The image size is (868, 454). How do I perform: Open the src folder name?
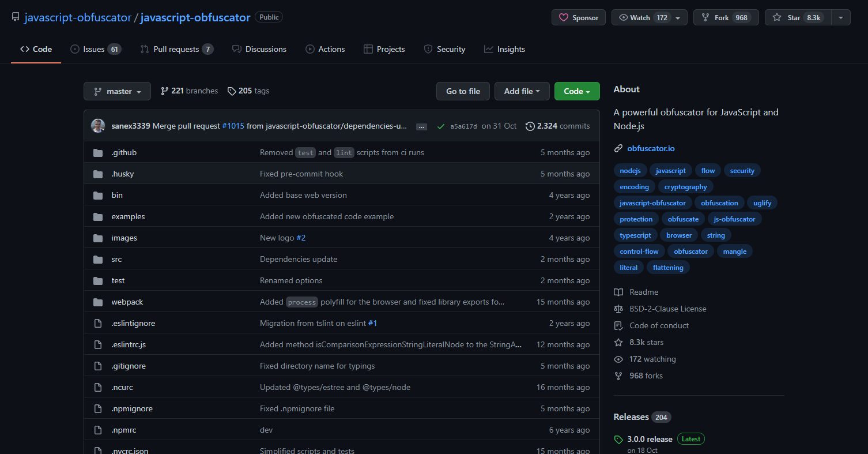click(x=116, y=259)
